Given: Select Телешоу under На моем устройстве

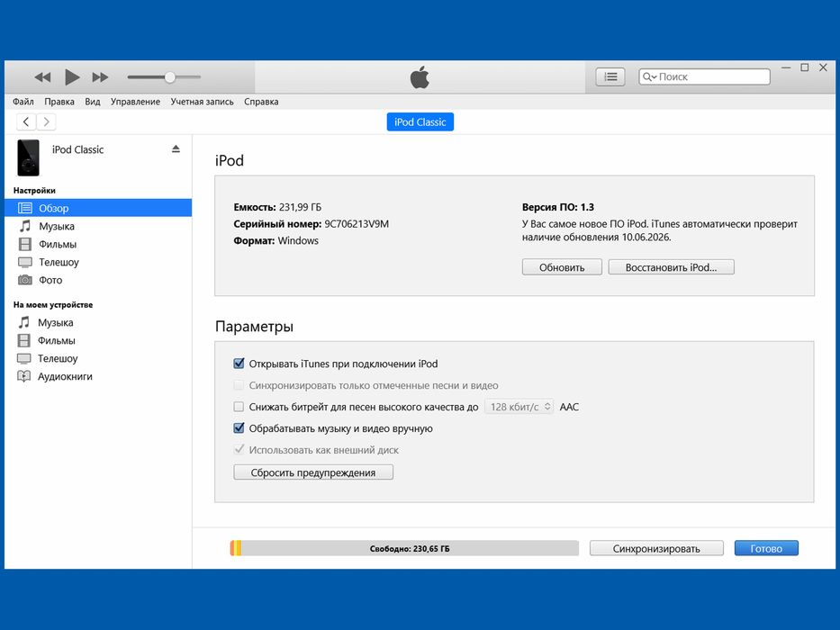Looking at the screenshot, I should (x=98, y=358).
